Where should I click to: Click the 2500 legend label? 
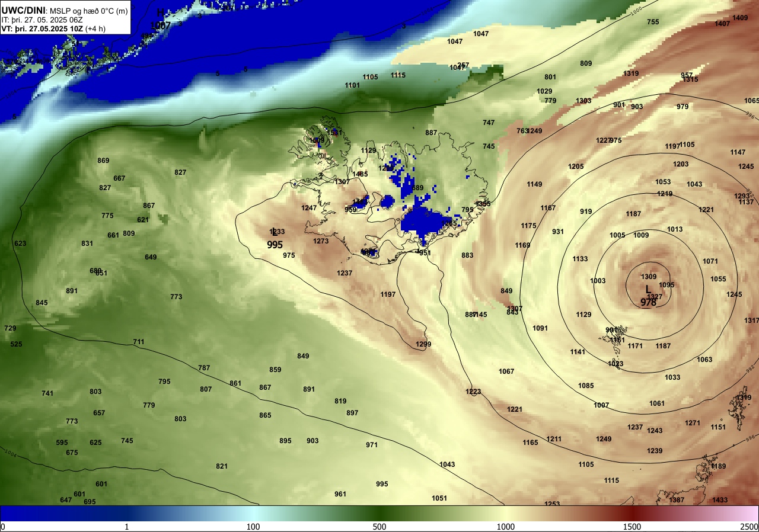tap(750, 527)
